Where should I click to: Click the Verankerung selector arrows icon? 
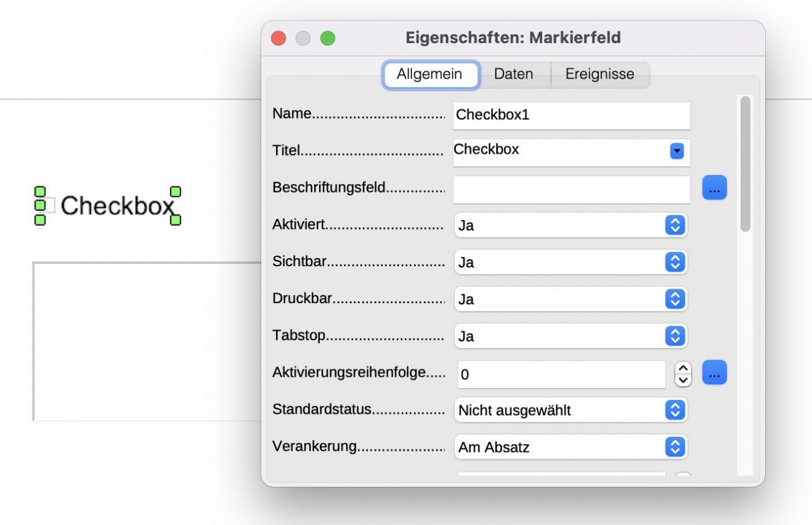674,447
